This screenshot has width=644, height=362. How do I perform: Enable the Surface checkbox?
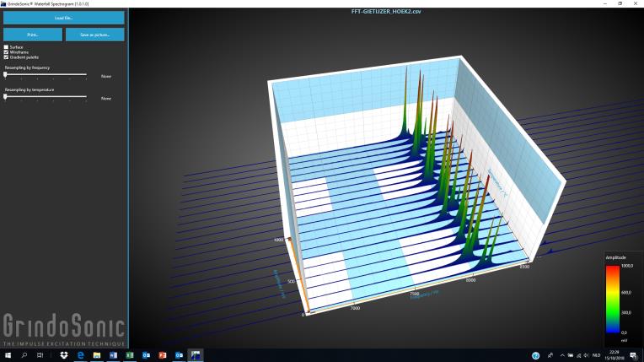(x=6, y=46)
